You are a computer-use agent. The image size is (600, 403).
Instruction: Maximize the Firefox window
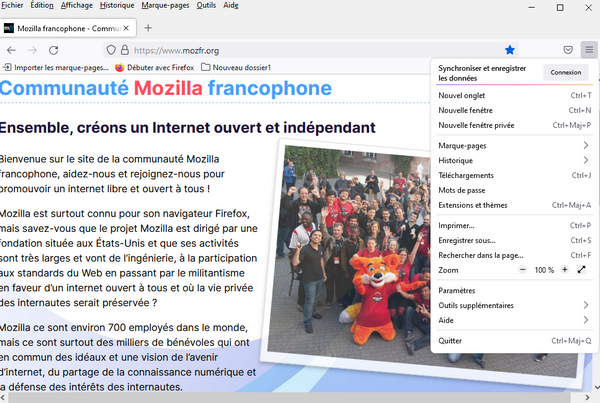coord(560,8)
